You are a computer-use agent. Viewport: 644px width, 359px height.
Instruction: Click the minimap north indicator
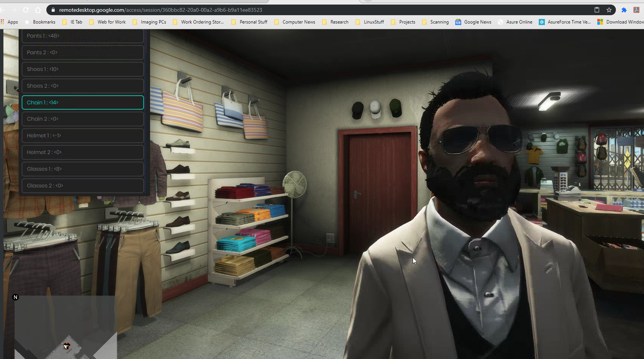click(x=16, y=297)
